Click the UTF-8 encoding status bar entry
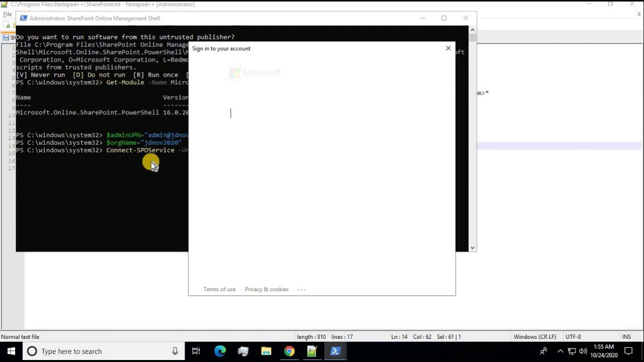This screenshot has height=362, width=644. tap(573, 337)
